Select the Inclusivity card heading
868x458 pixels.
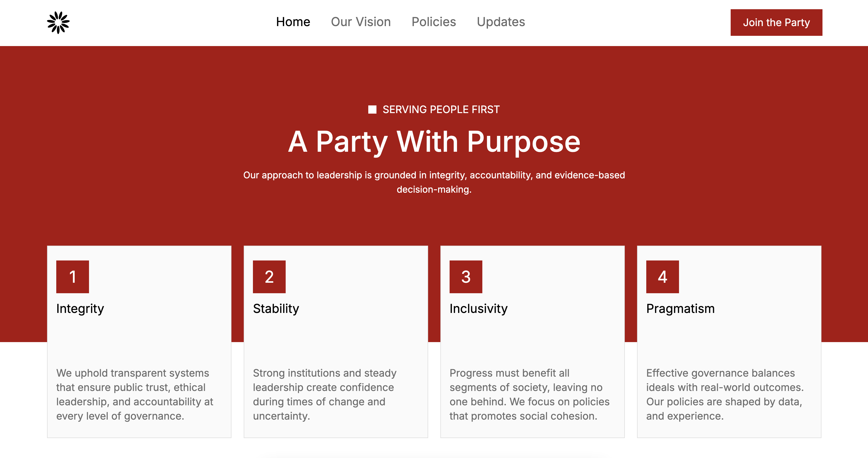(478, 309)
